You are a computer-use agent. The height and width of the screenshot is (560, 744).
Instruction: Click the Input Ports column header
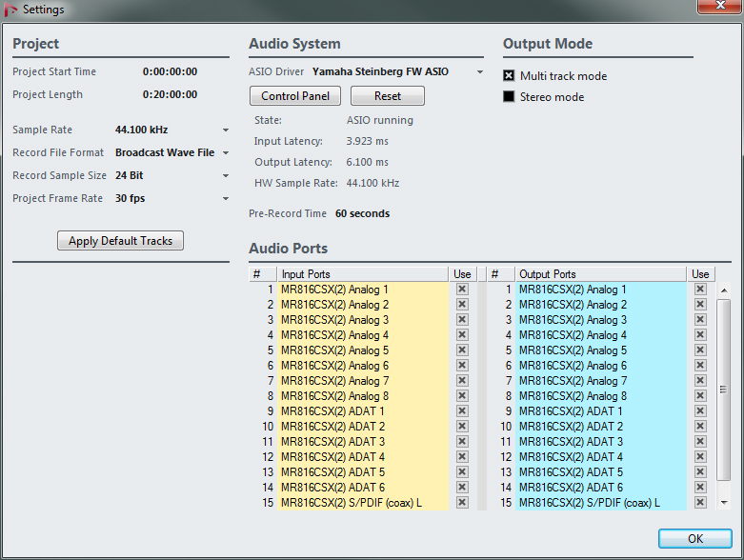(x=363, y=274)
